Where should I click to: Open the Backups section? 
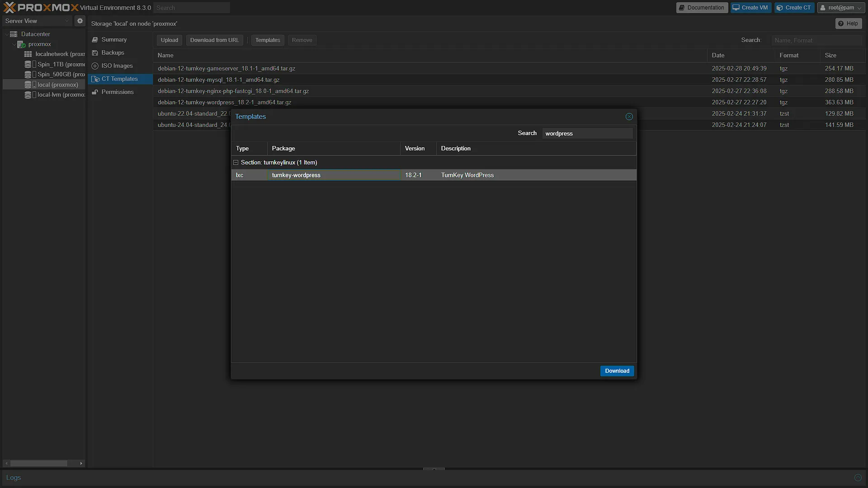pos(120,53)
